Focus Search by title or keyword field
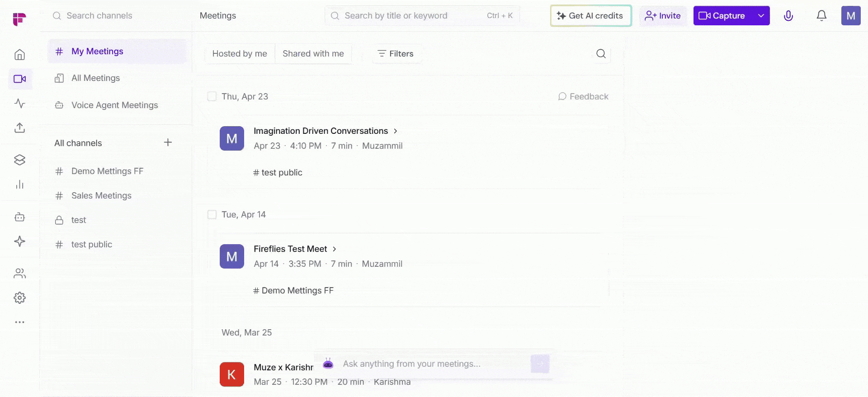The image size is (868, 397). point(422,16)
